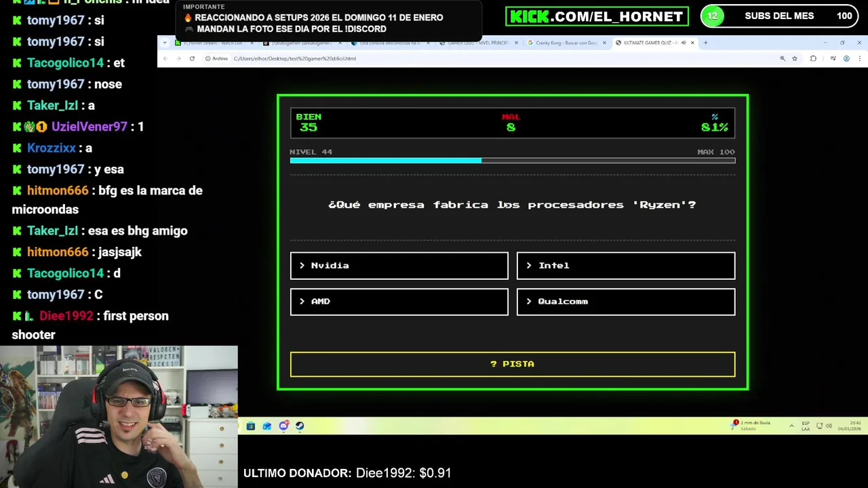Click the SUBS DEL MES label

(779, 16)
